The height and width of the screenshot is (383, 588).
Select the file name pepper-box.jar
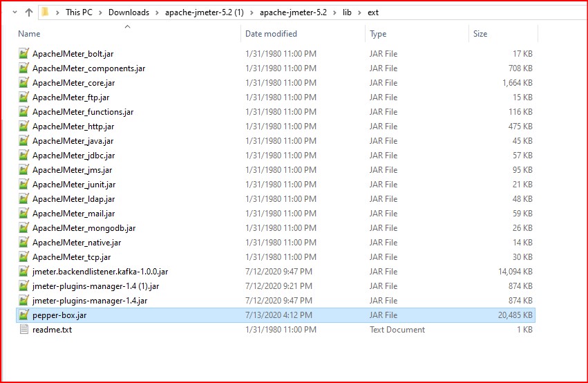(x=59, y=315)
